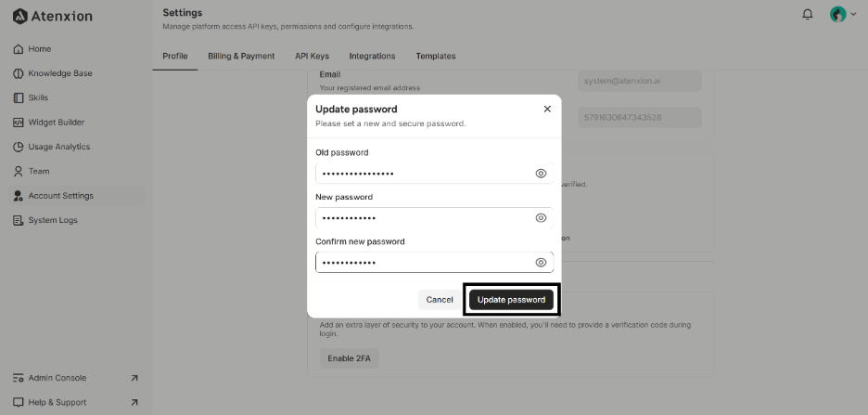Open the Integrations tab
The image size is (868, 415).
coord(372,56)
